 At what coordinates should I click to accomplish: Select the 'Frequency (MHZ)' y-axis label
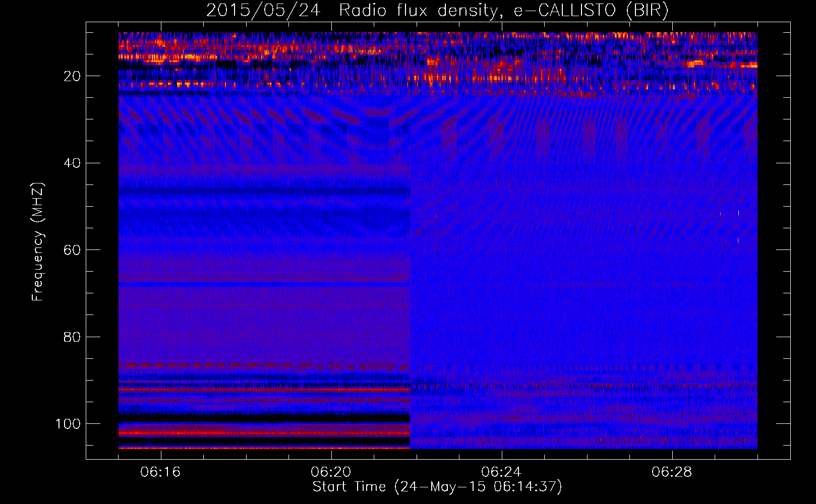[x=38, y=242]
